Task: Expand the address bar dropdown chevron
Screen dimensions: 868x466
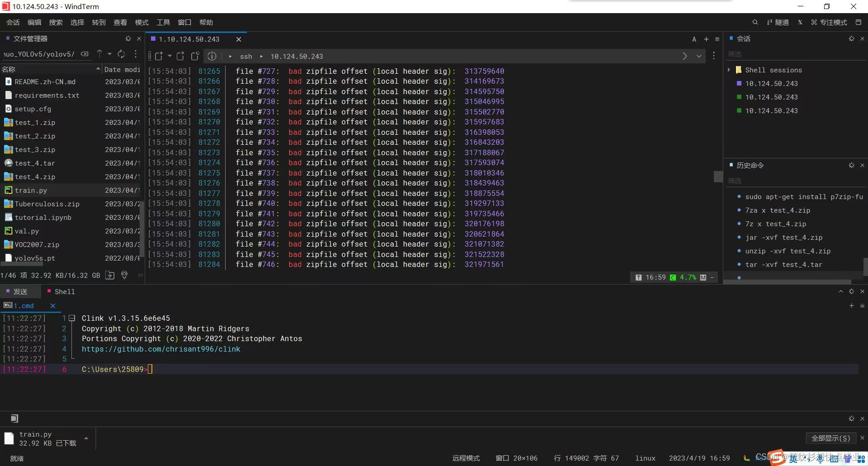Action: click(x=699, y=56)
